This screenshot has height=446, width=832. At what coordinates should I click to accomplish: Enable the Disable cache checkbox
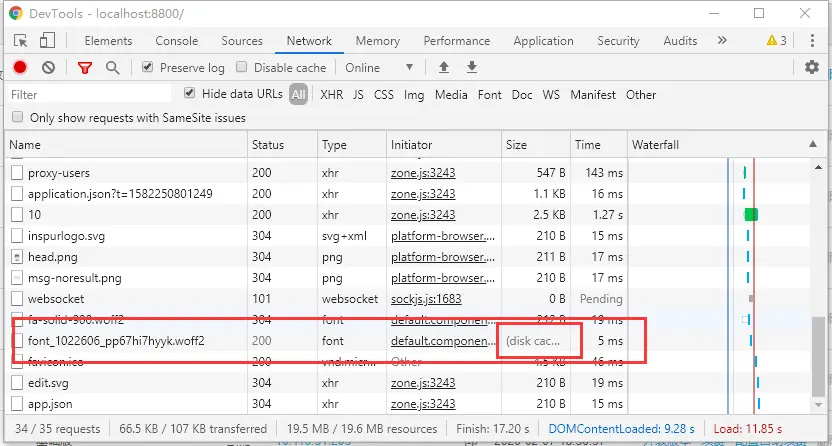pyautogui.click(x=241, y=67)
